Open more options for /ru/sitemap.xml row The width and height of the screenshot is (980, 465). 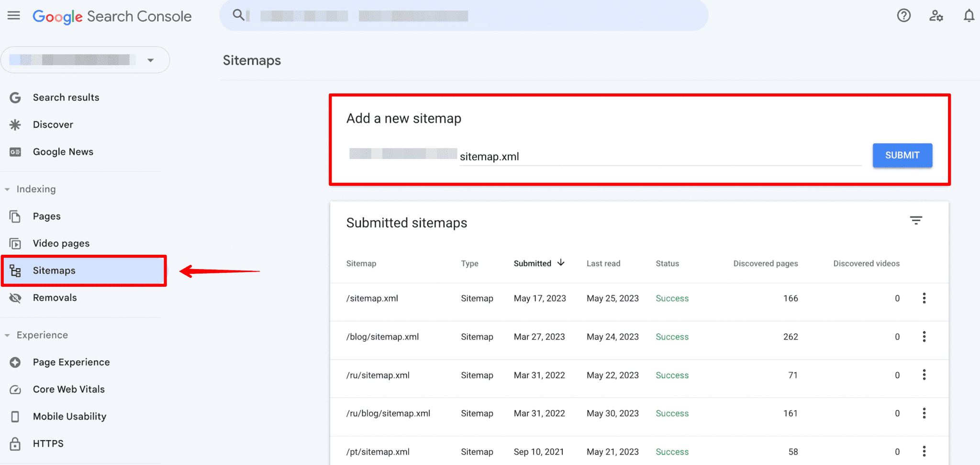click(x=924, y=375)
